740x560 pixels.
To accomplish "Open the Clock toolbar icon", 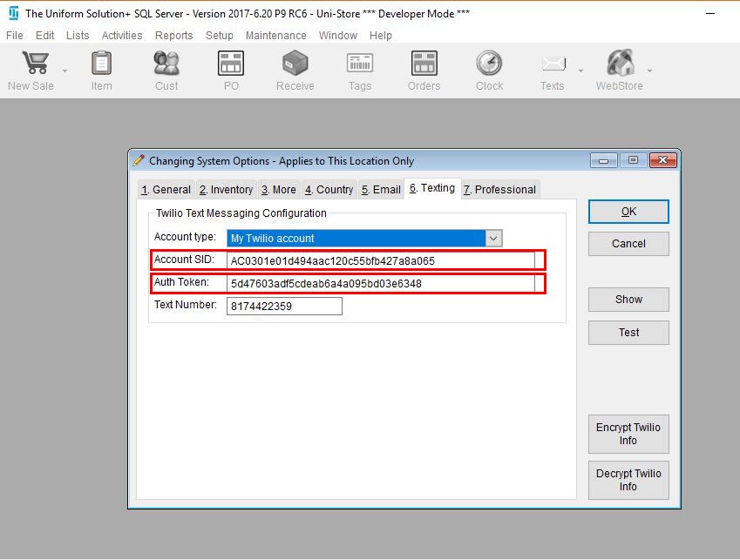I will pyautogui.click(x=489, y=63).
